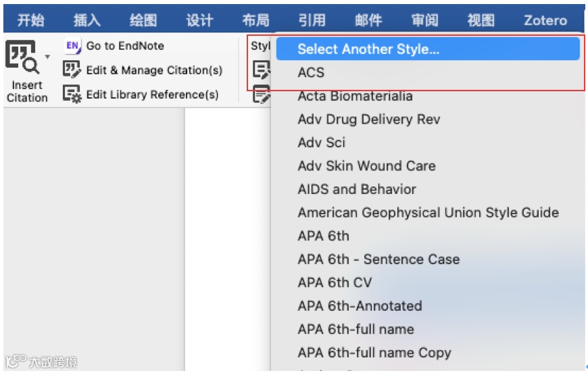Click the Insert Citation label

(x=27, y=91)
